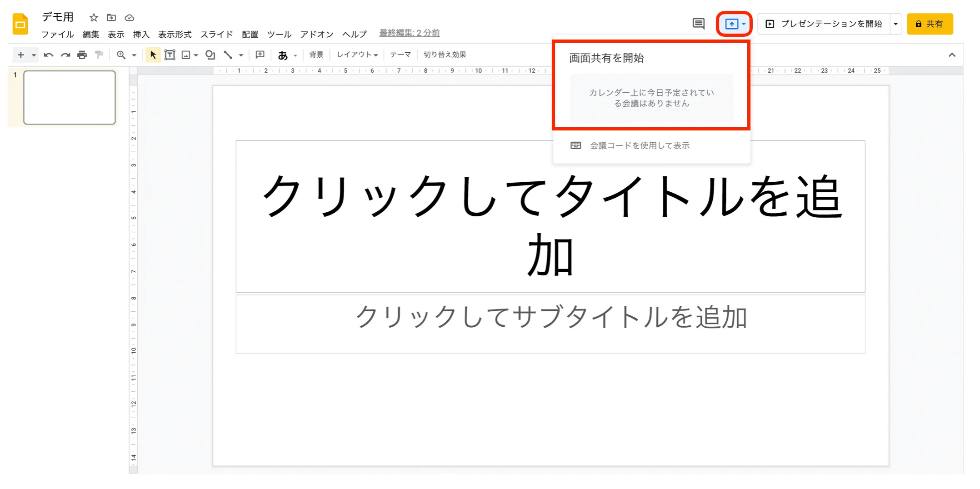Open the アドオン menu
The image size is (980, 489).
pyautogui.click(x=317, y=34)
